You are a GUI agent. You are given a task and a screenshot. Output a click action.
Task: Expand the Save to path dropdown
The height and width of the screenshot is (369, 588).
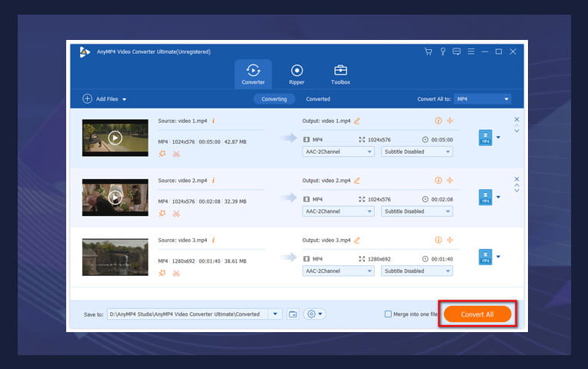pos(276,314)
